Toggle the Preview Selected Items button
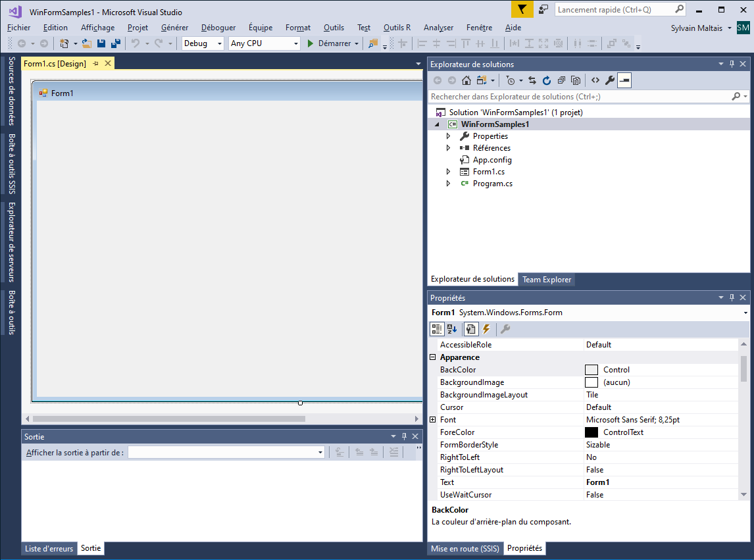This screenshot has height=560, width=754. (624, 80)
